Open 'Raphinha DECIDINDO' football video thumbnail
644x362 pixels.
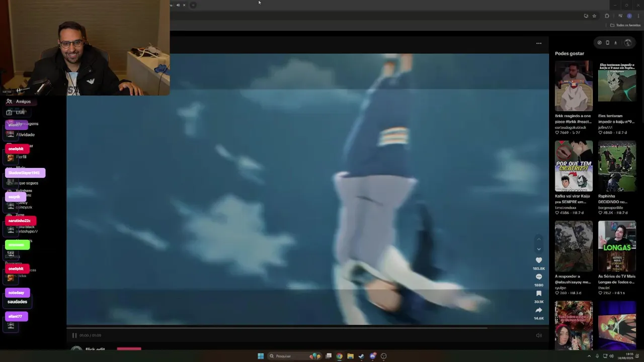(x=617, y=166)
